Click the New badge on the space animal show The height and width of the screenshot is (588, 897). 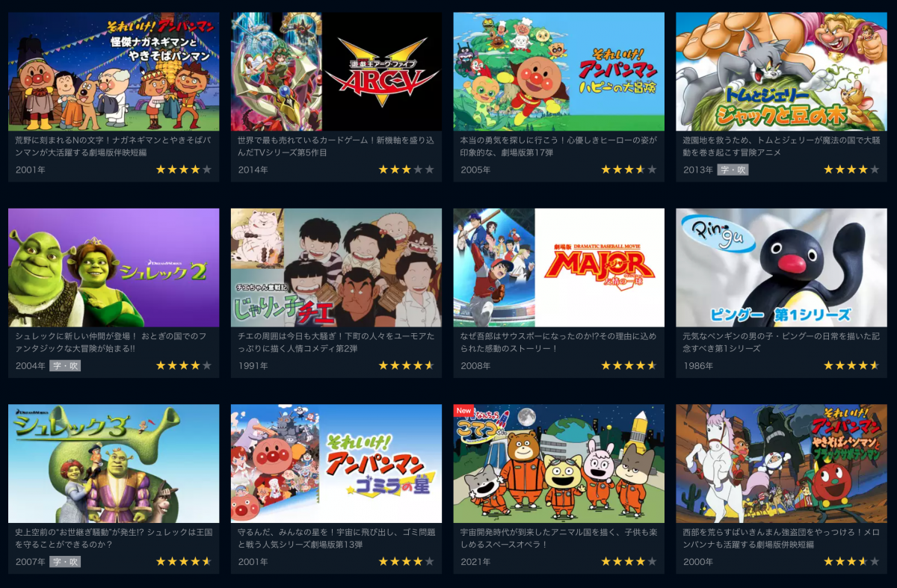pyautogui.click(x=464, y=411)
